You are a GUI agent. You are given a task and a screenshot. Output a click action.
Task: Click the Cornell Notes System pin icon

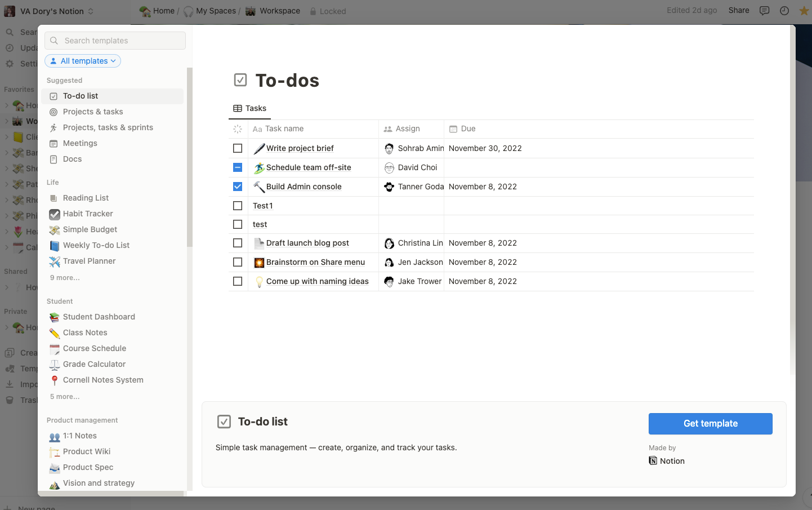click(x=55, y=380)
